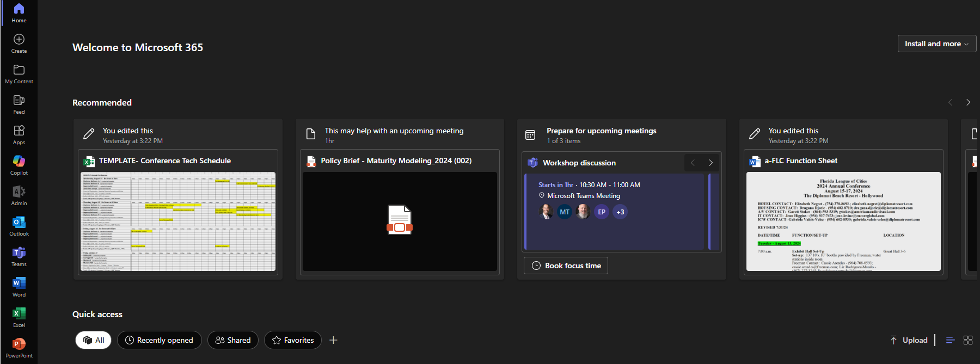Expand the Install and more dropdown
The height and width of the screenshot is (364, 980).
click(x=936, y=44)
